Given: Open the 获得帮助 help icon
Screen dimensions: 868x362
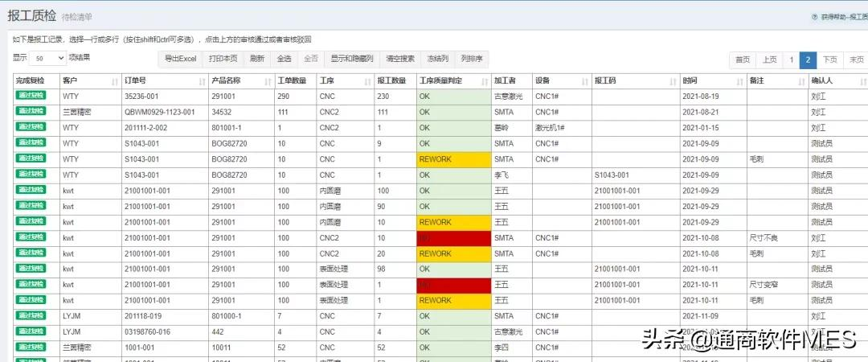Looking at the screenshot, I should pyautogui.click(x=814, y=17).
